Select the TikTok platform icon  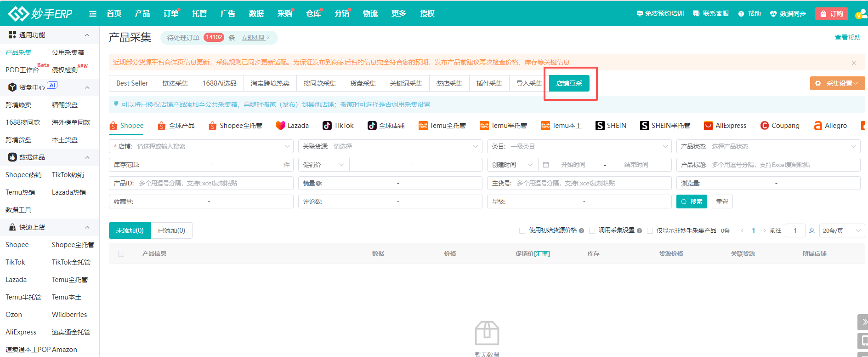pos(327,126)
